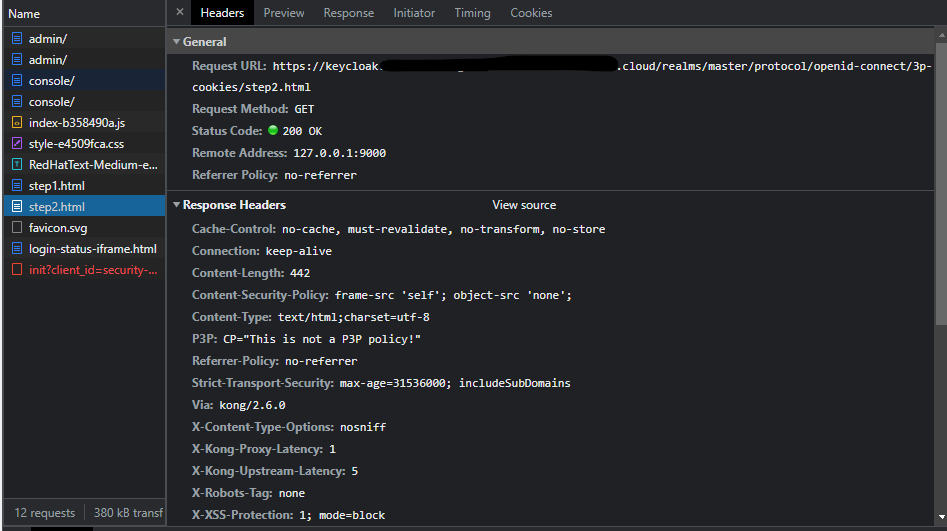Select the favicon.svg request
This screenshot has height=531, width=947.
[x=85, y=228]
